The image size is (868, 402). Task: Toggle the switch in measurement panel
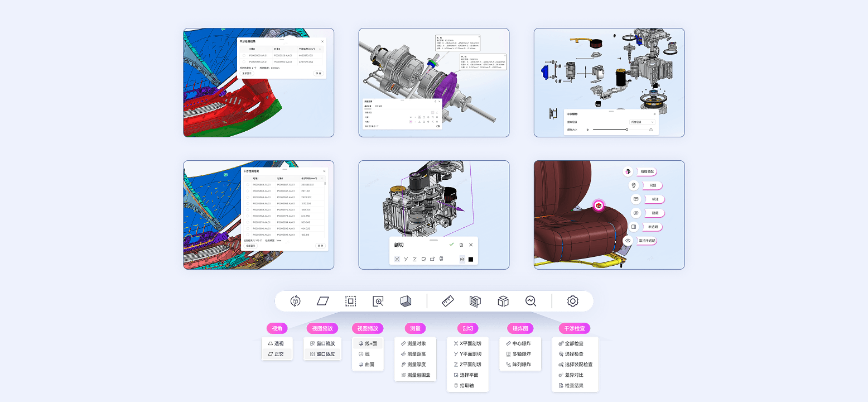pos(438,126)
